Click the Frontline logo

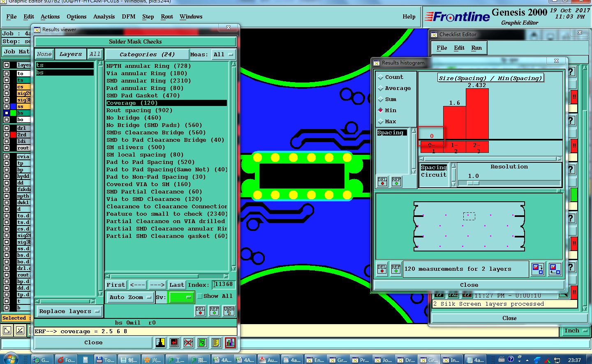(x=457, y=16)
